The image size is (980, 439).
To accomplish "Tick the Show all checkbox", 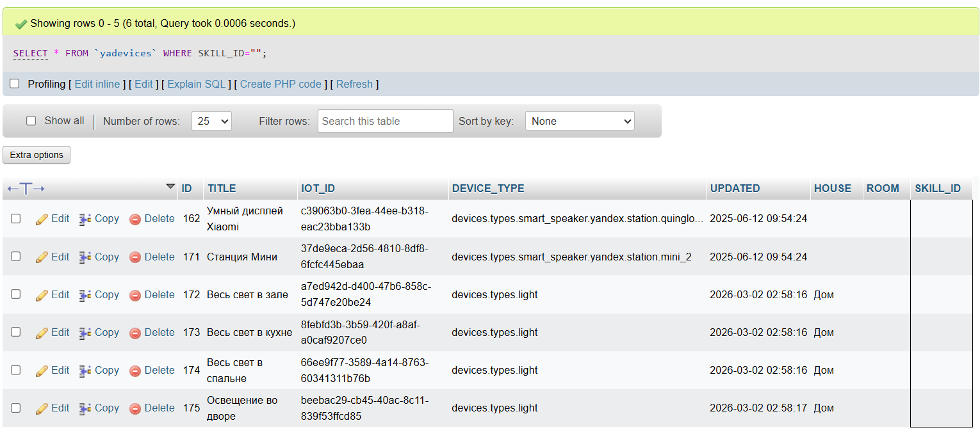I will pos(31,121).
